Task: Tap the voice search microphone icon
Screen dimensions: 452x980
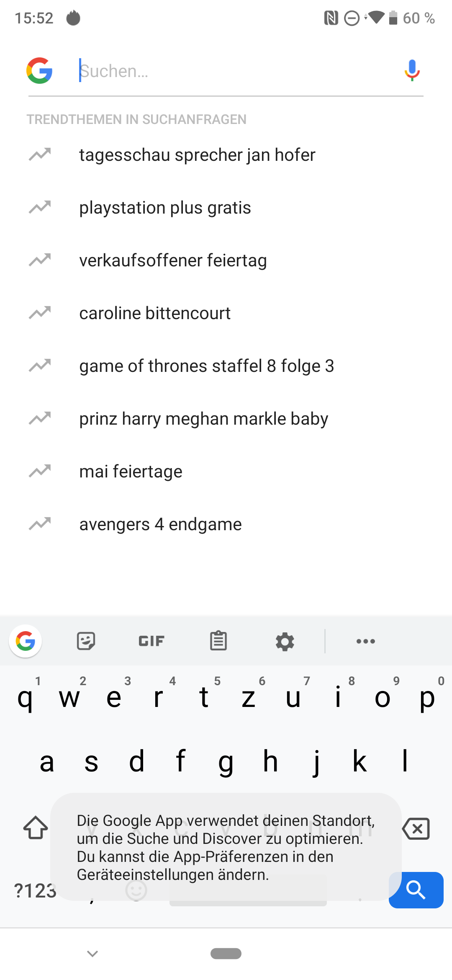Action: 412,70
